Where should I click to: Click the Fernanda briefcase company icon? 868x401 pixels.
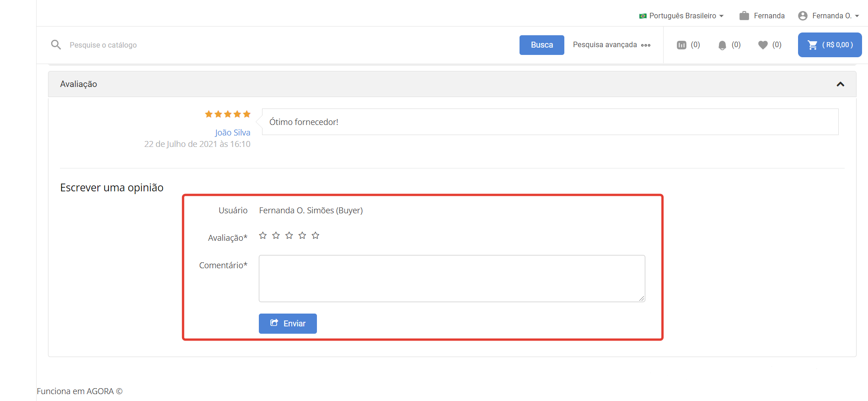click(x=744, y=16)
